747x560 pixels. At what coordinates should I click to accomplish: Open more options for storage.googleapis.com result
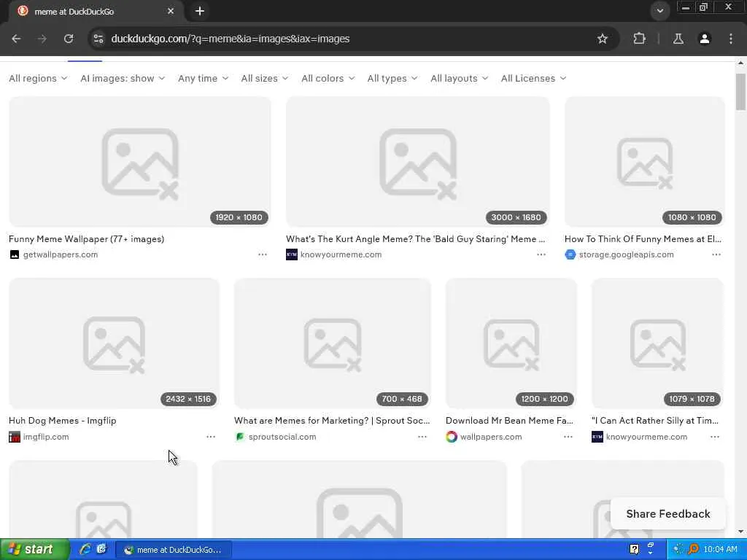[x=716, y=254]
